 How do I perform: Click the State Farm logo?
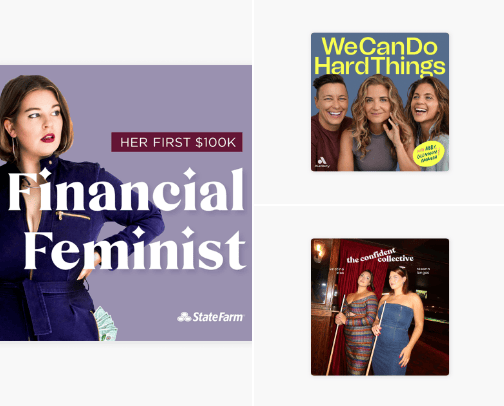coord(210,317)
